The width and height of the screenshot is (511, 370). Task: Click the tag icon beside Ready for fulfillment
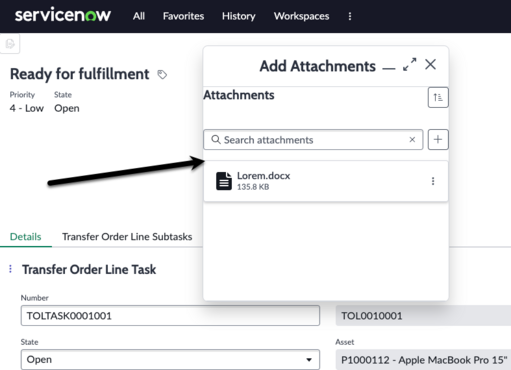[162, 74]
